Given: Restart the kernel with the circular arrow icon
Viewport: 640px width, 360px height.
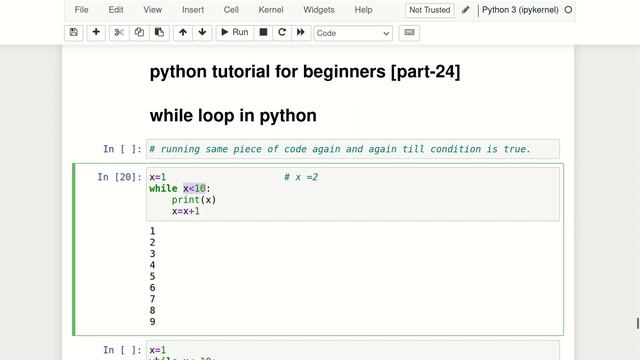Looking at the screenshot, I should tap(282, 33).
